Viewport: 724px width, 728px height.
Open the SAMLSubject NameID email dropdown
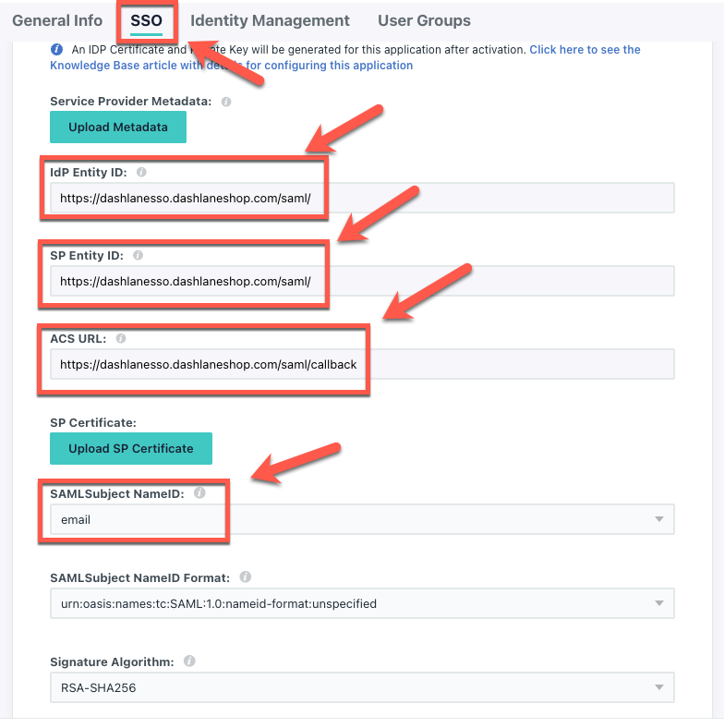tap(362, 519)
